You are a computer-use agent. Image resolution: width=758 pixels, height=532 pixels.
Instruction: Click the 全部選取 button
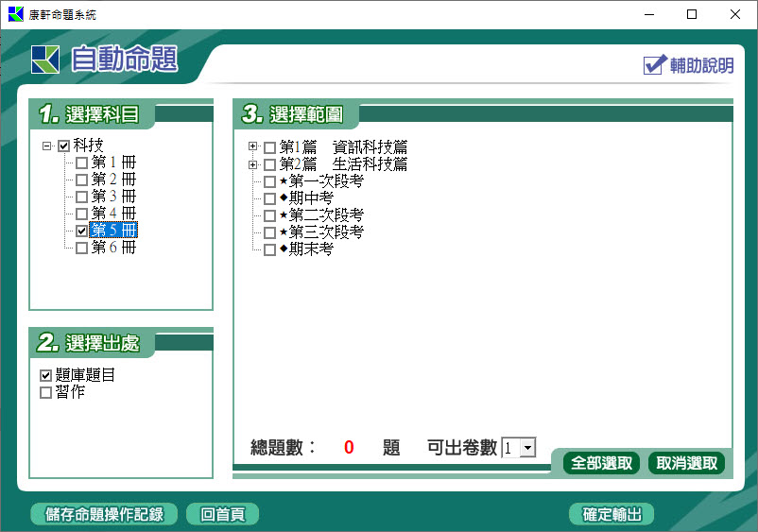[x=601, y=463]
